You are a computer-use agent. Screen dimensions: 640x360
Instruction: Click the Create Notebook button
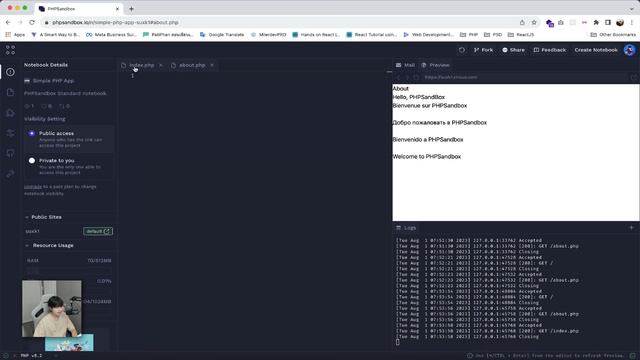pyautogui.click(x=596, y=50)
